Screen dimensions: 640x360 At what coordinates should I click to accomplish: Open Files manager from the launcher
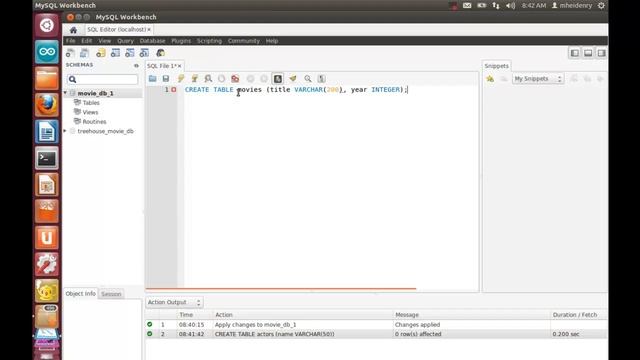[47, 78]
